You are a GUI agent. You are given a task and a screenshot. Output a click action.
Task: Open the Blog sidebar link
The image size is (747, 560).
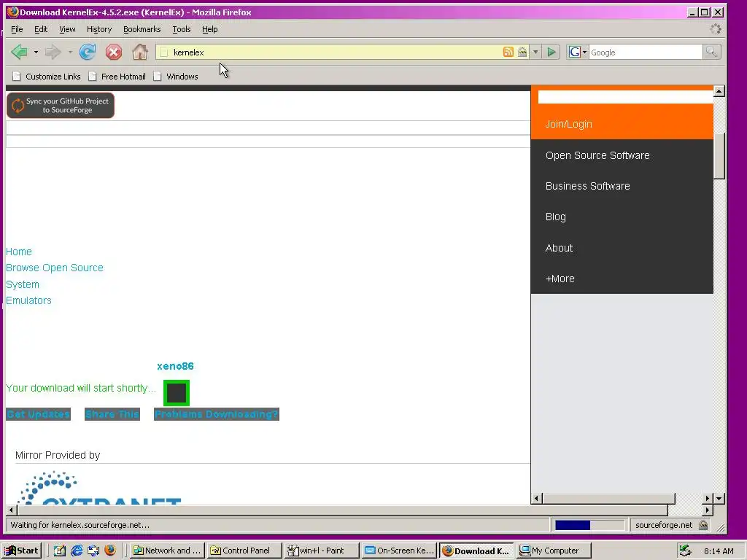tap(555, 217)
